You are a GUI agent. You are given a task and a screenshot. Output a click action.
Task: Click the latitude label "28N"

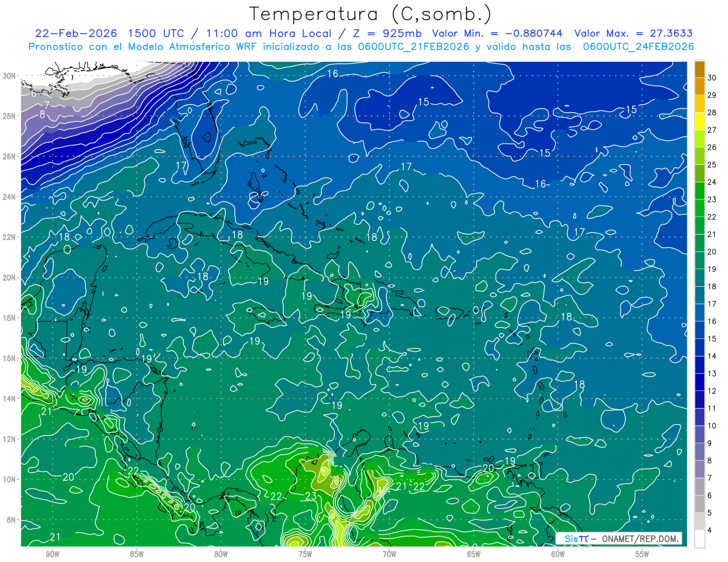(10, 116)
